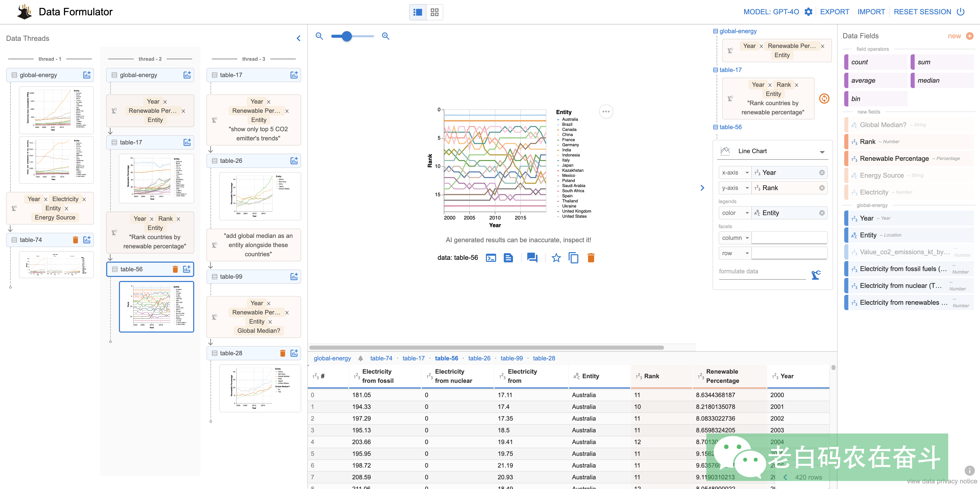Collapse the Data Threads panel
This screenshot has width=980, height=489.
299,39
